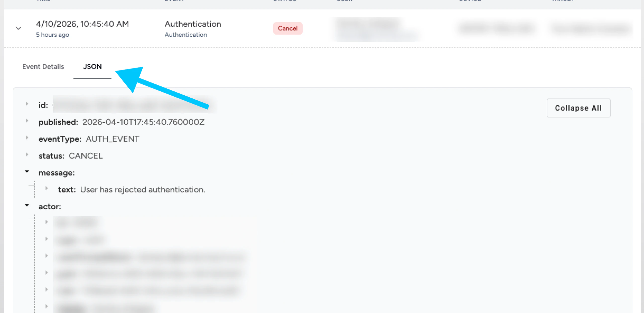Click the published timestamp value
Image resolution: width=644 pixels, height=313 pixels.
click(144, 122)
